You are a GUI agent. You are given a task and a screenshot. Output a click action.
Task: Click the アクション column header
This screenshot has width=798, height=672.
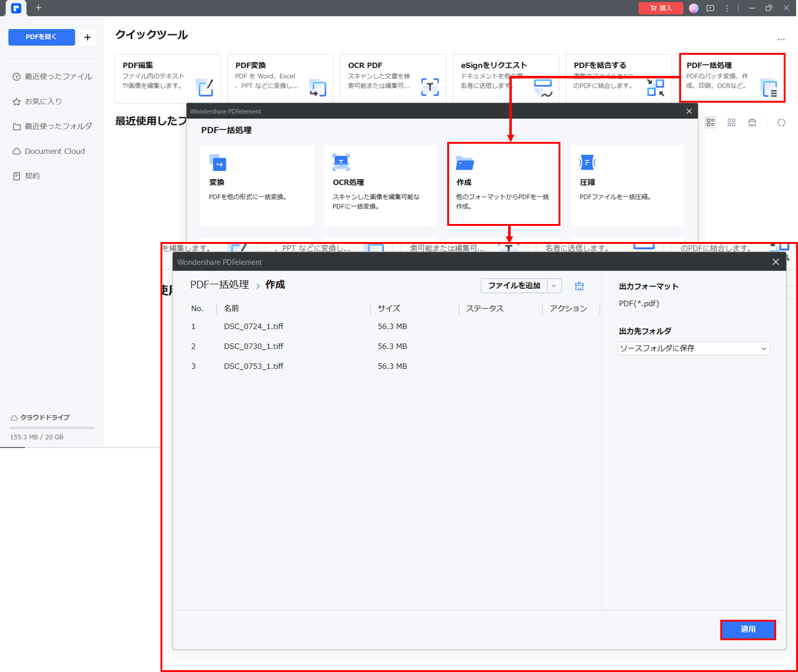pos(568,309)
